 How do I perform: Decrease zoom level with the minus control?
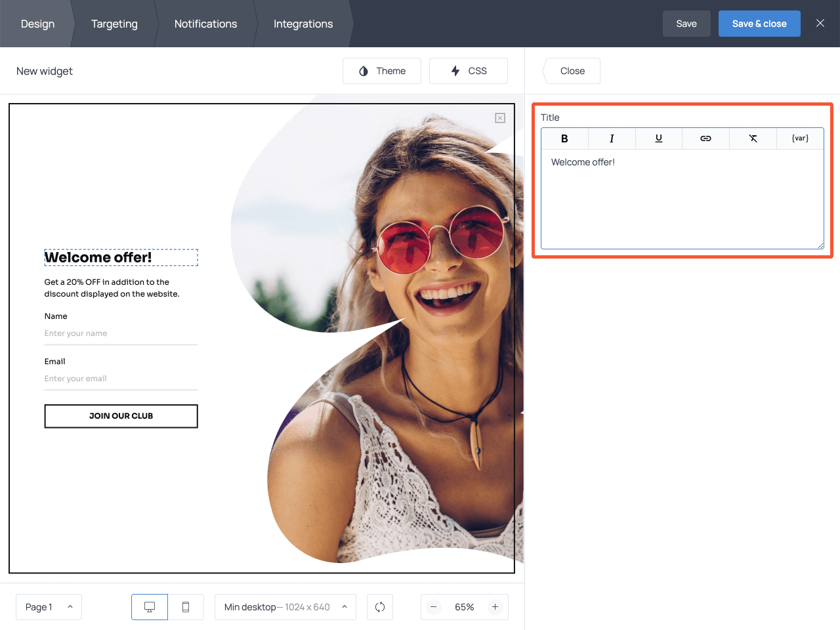point(434,607)
